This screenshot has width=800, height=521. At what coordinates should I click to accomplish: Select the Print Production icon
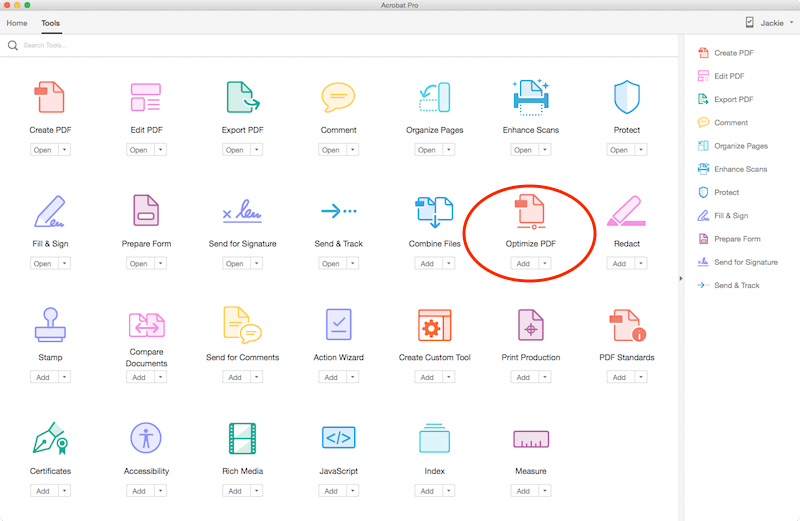530,325
